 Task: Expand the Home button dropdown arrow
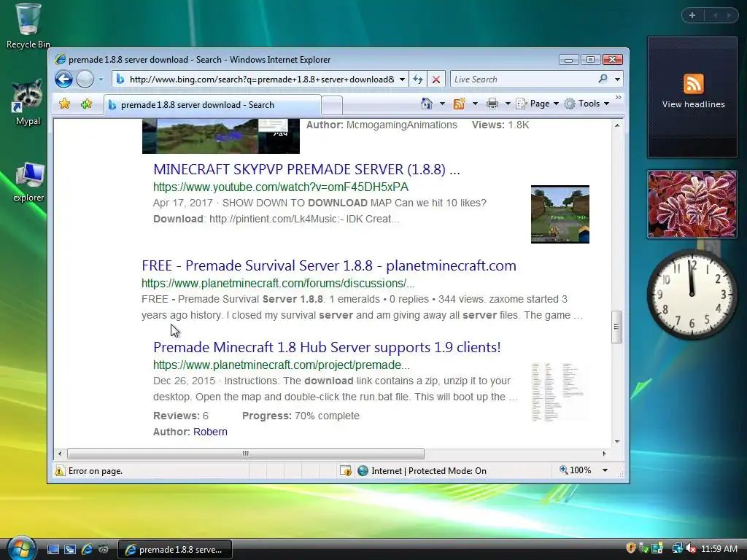[442, 104]
